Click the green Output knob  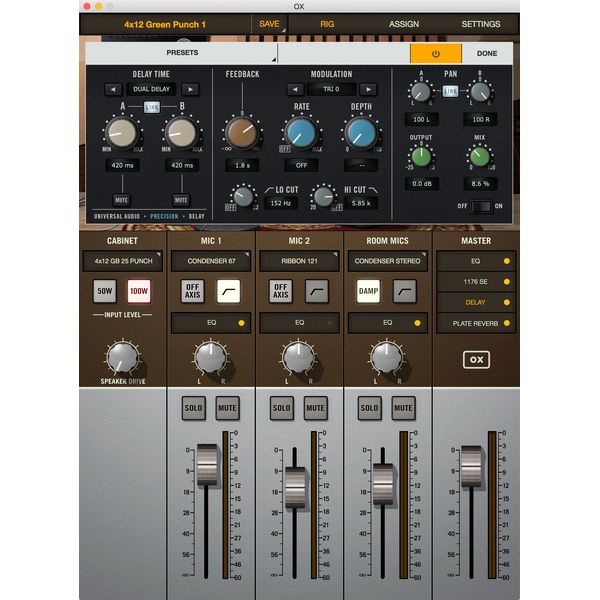(421, 156)
